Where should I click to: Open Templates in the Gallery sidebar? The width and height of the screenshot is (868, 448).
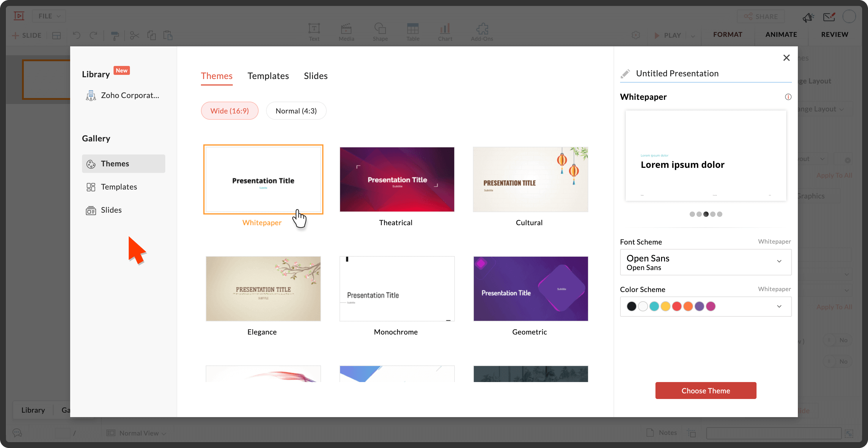tap(119, 187)
